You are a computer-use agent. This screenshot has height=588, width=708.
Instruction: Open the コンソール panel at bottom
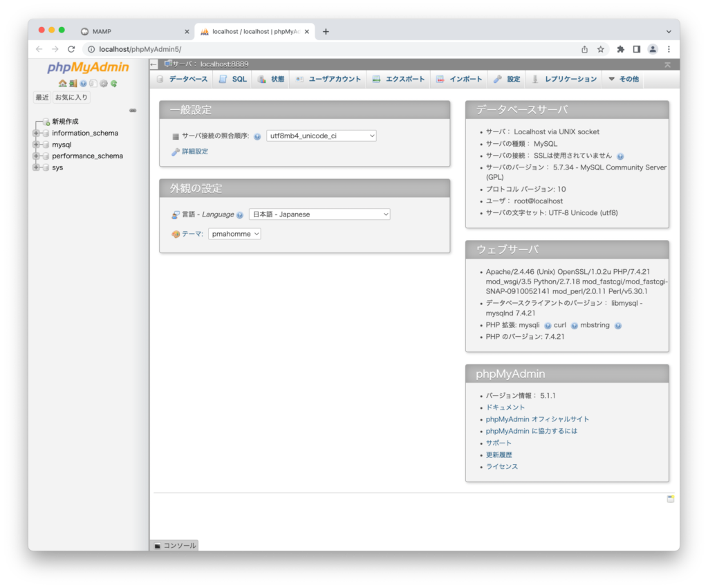[x=174, y=546]
